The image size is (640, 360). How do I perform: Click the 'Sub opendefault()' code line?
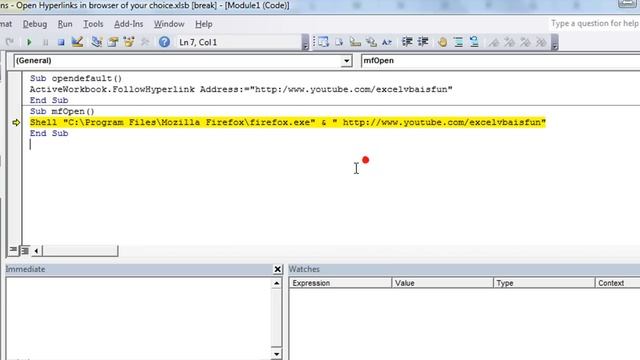click(x=76, y=78)
